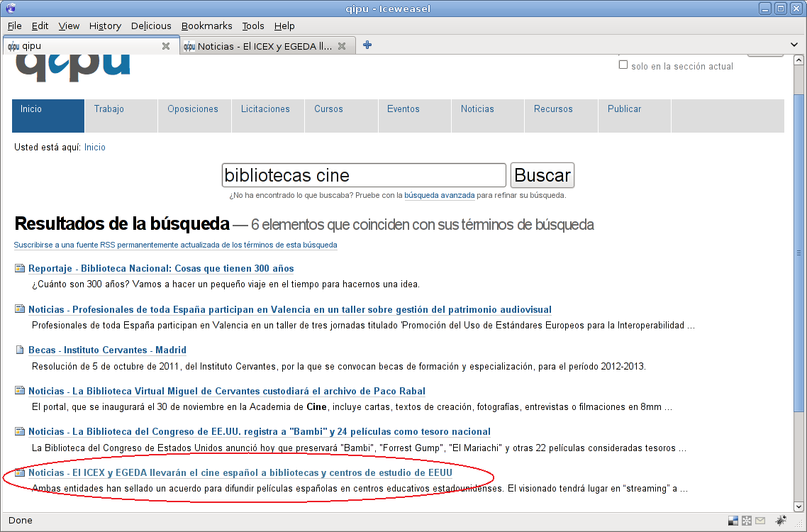Click the news icon beside Reportaje - Biblioteca Nacional
Image resolution: width=807 pixels, height=532 pixels.
pyautogui.click(x=20, y=268)
